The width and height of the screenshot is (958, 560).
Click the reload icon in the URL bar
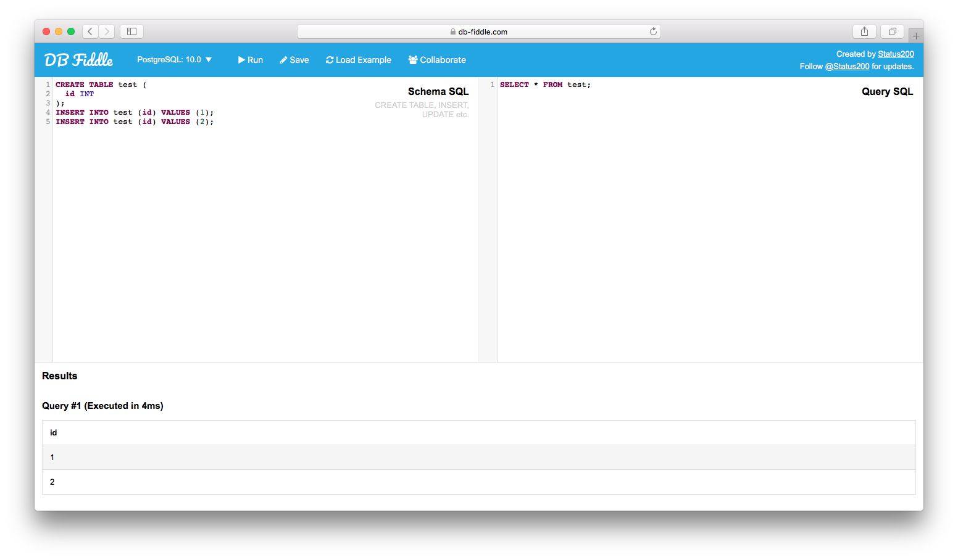tap(652, 31)
